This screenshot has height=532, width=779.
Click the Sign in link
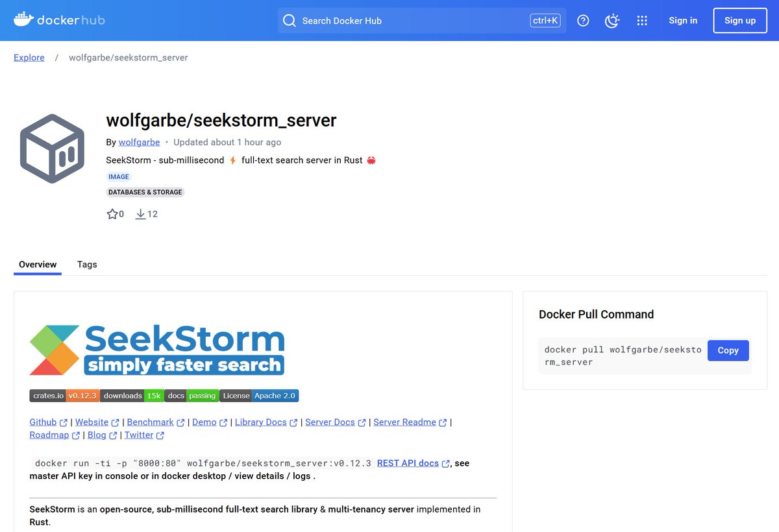pos(683,20)
